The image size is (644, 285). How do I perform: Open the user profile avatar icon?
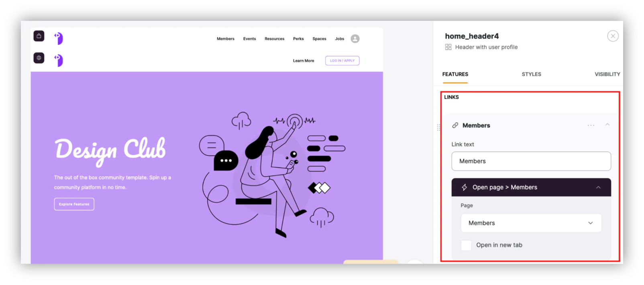click(355, 39)
